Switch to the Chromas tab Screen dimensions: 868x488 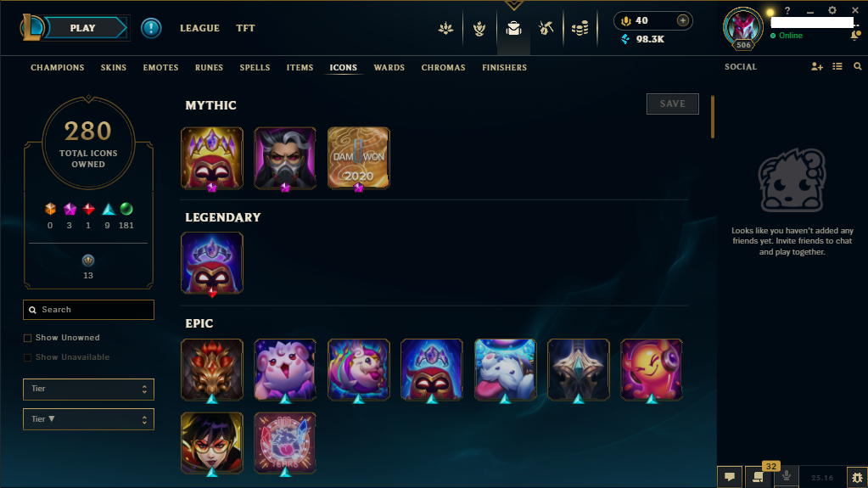coord(443,68)
